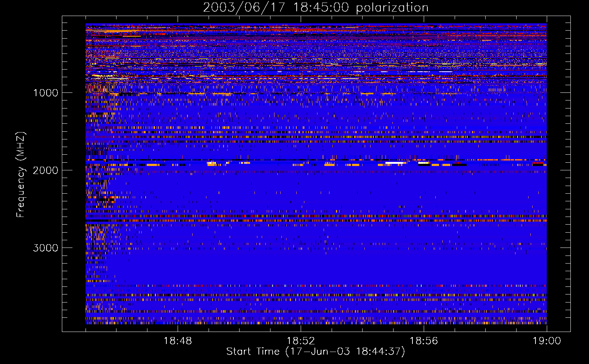Click the 1000 frequency tick label
This screenshot has height=364, width=589.
(46, 93)
